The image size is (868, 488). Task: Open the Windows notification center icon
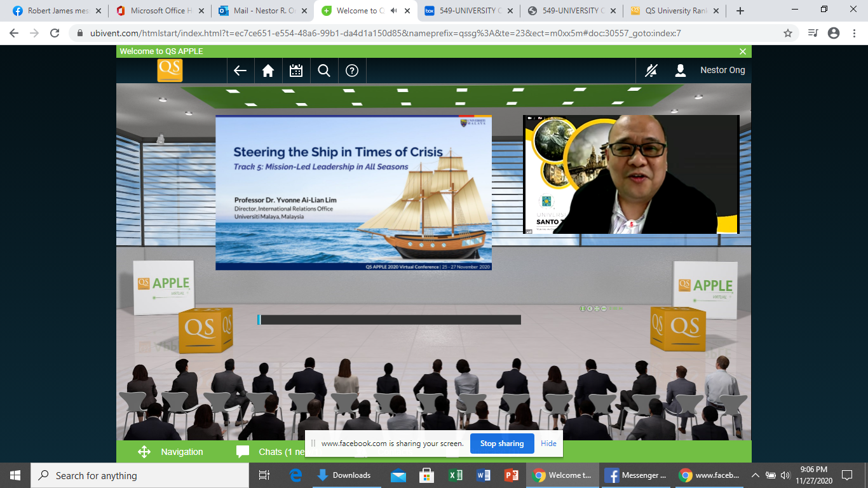click(847, 475)
